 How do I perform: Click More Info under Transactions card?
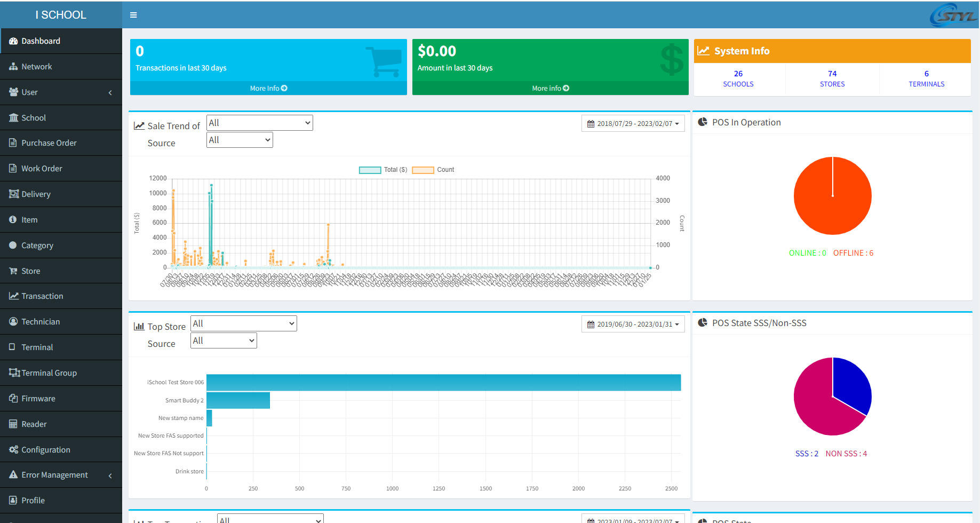(x=268, y=89)
